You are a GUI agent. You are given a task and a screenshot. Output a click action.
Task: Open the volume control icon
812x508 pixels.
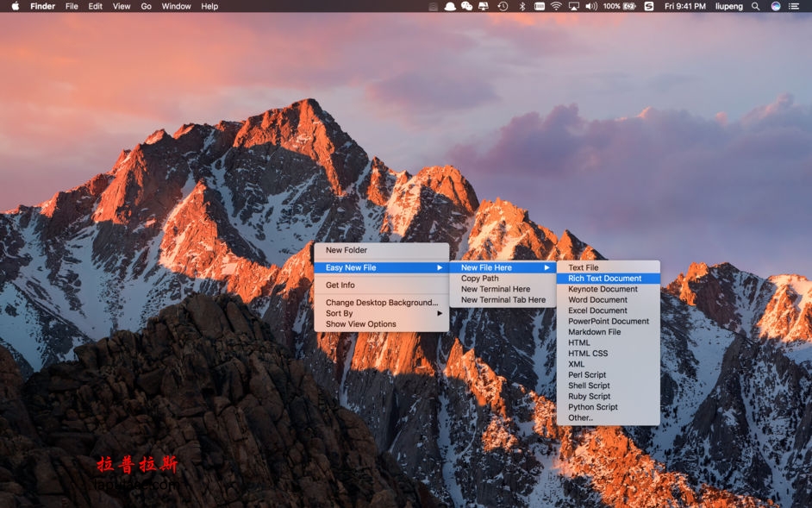590,6
